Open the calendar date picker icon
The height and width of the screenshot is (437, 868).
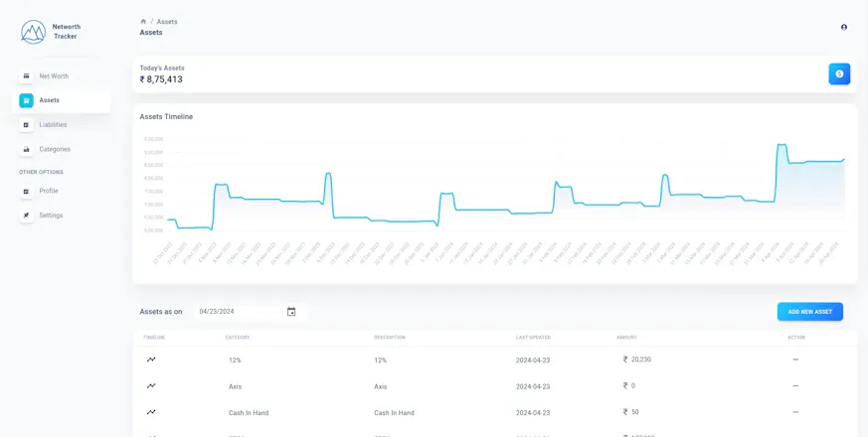291,312
